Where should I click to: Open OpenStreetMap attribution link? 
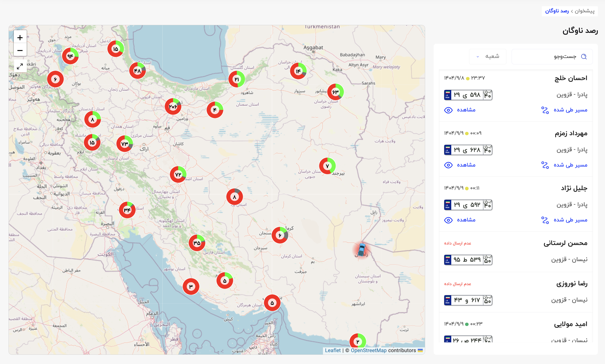369,350
